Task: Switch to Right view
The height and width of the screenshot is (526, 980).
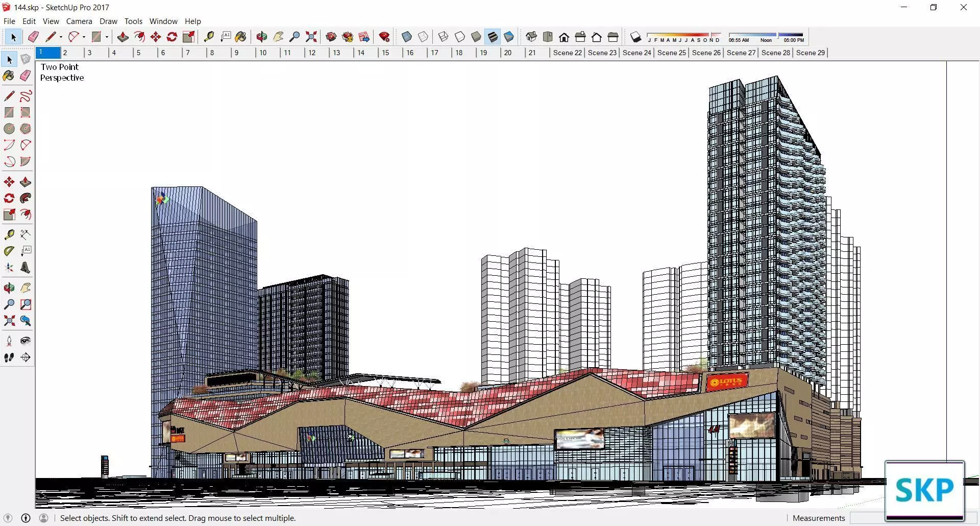Action: (x=580, y=37)
